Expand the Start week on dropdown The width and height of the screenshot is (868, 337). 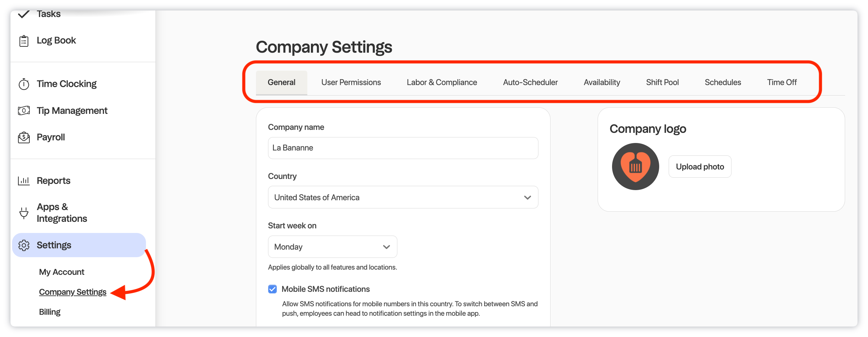(x=332, y=247)
